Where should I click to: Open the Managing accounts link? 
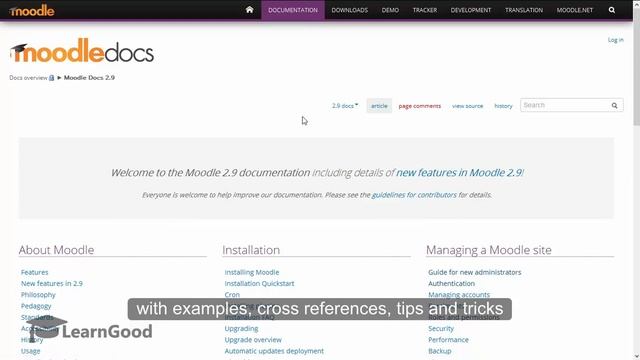tap(459, 295)
